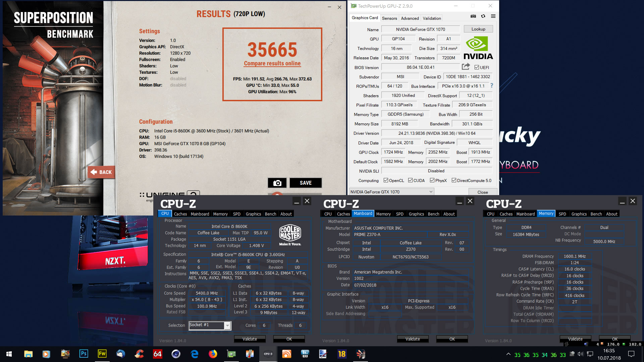Click Superposition camera screenshot button
Viewport: 644px width, 362px height.
(277, 183)
